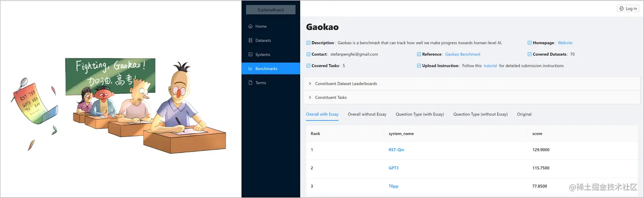Toggle the Contact checkbox
644x198 pixels.
[x=308, y=55]
